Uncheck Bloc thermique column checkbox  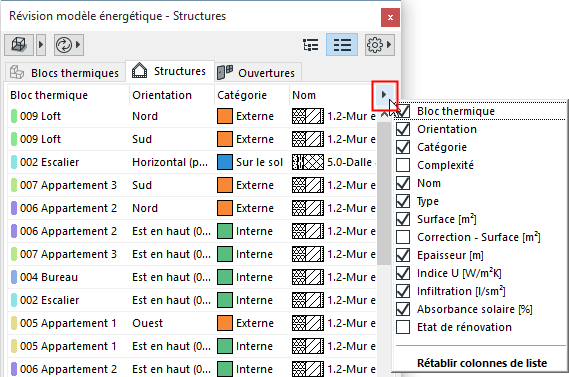pos(403,111)
